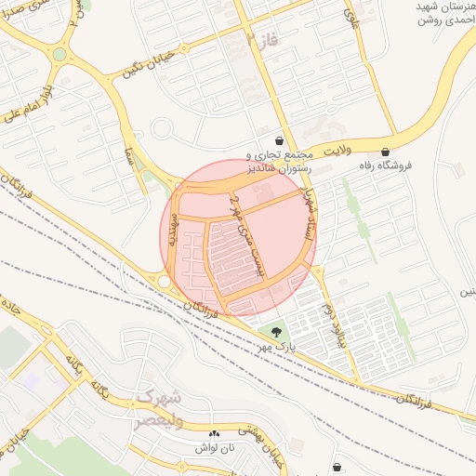The width and height of the screenshot is (476, 476).
Task: Select the بلوار امام علی boulevard label
Action: click(x=28, y=104)
